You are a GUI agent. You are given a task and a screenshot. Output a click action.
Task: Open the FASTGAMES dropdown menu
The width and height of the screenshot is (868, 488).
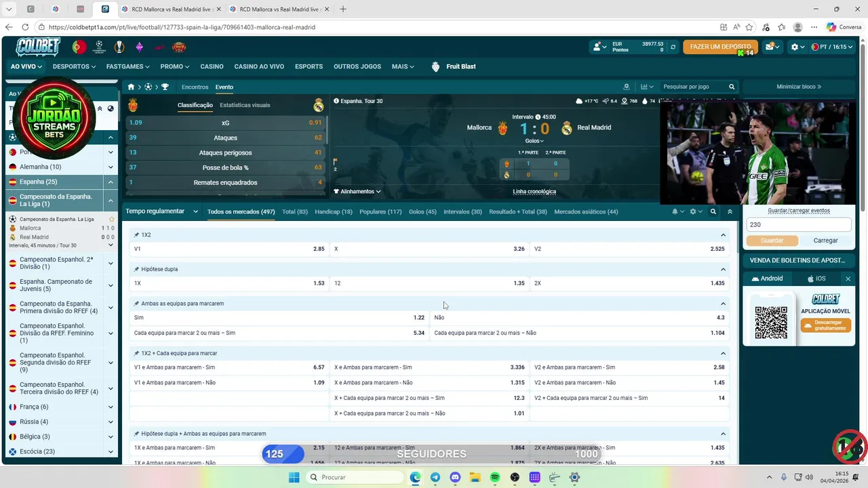click(x=127, y=66)
